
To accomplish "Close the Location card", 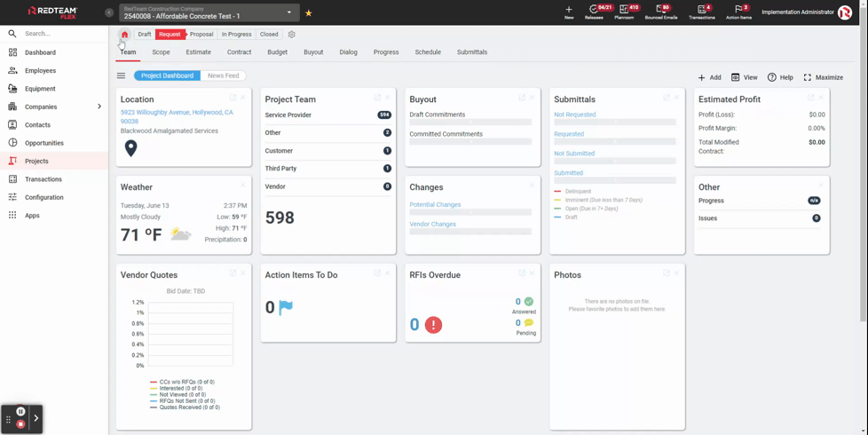I will coord(243,98).
